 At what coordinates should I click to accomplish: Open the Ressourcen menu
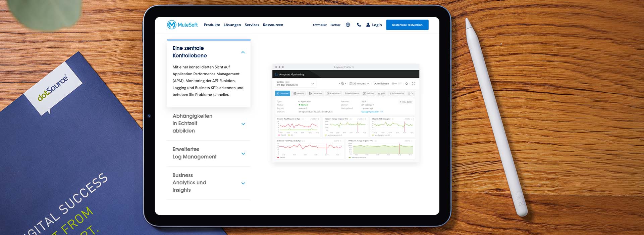pos(273,25)
